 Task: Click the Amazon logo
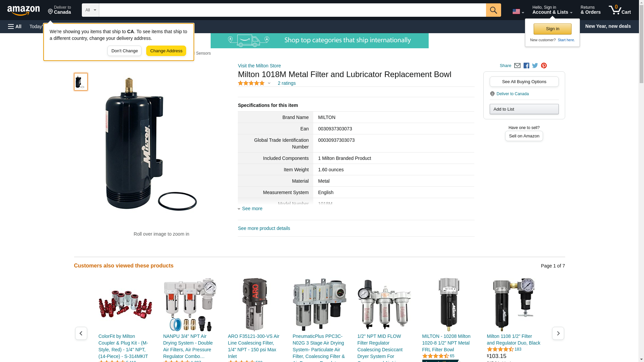click(23, 10)
